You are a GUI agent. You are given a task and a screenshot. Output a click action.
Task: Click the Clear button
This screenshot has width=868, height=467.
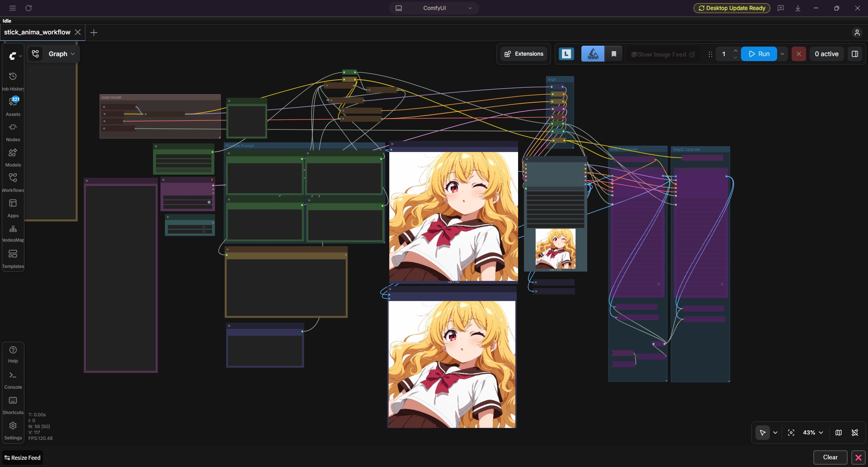coord(830,457)
